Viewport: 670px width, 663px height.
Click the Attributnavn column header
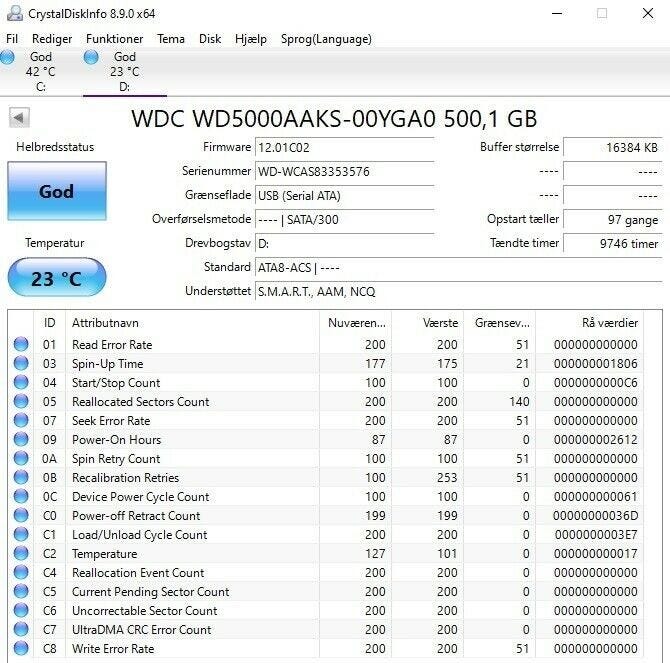click(x=192, y=323)
